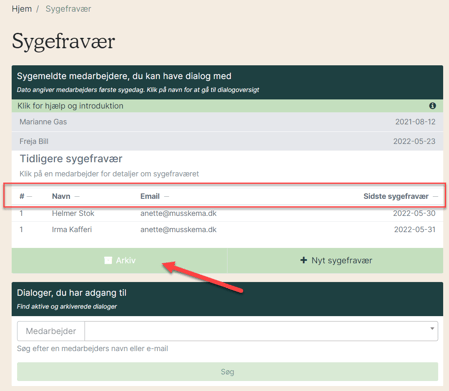The width and height of the screenshot is (449, 391).
Task: Click Sygefravær breadcrumb item
Action: (x=68, y=9)
